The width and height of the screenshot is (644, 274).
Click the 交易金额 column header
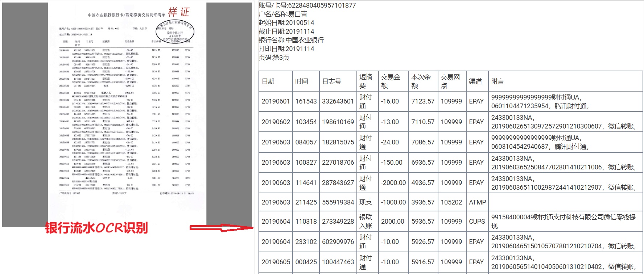pos(393,81)
